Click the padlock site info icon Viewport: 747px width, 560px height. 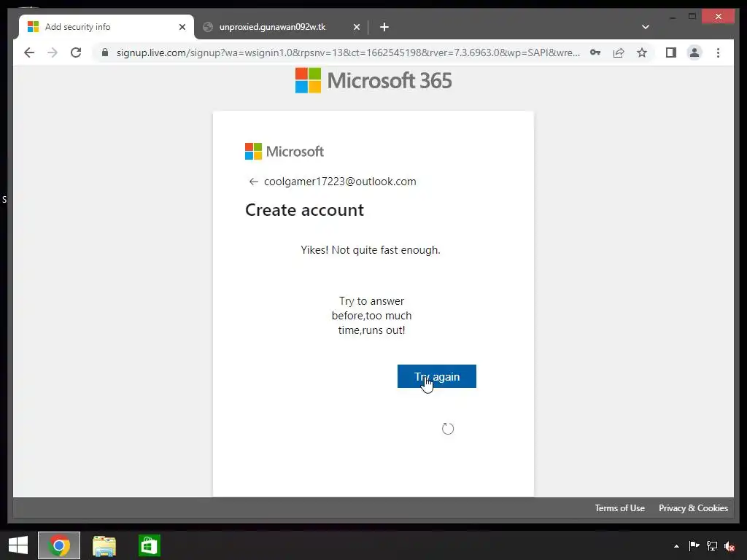pyautogui.click(x=105, y=52)
